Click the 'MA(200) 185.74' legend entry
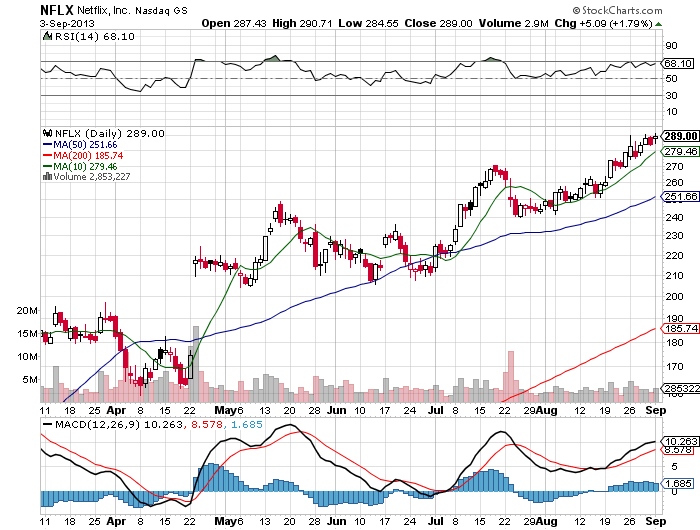 coord(88,155)
